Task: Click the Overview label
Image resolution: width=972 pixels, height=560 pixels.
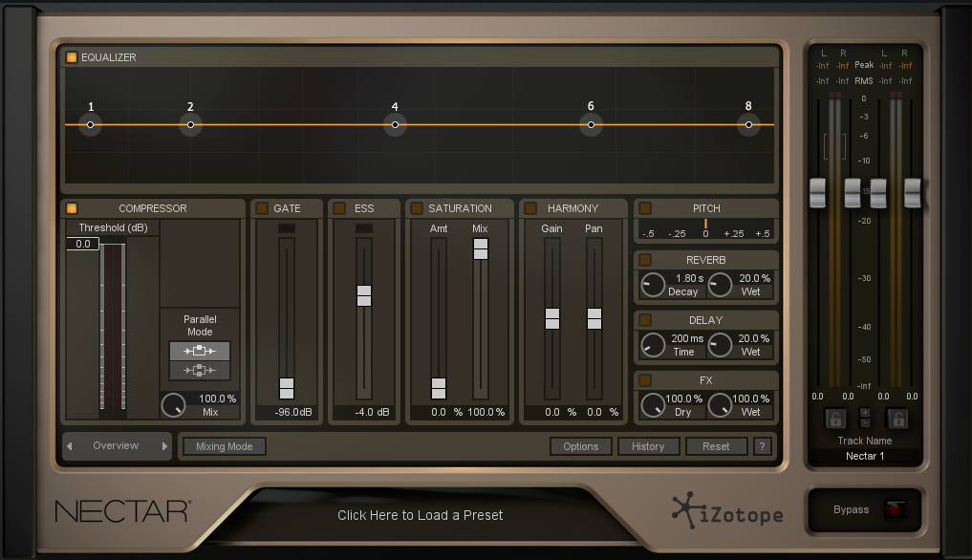Action: [x=116, y=446]
